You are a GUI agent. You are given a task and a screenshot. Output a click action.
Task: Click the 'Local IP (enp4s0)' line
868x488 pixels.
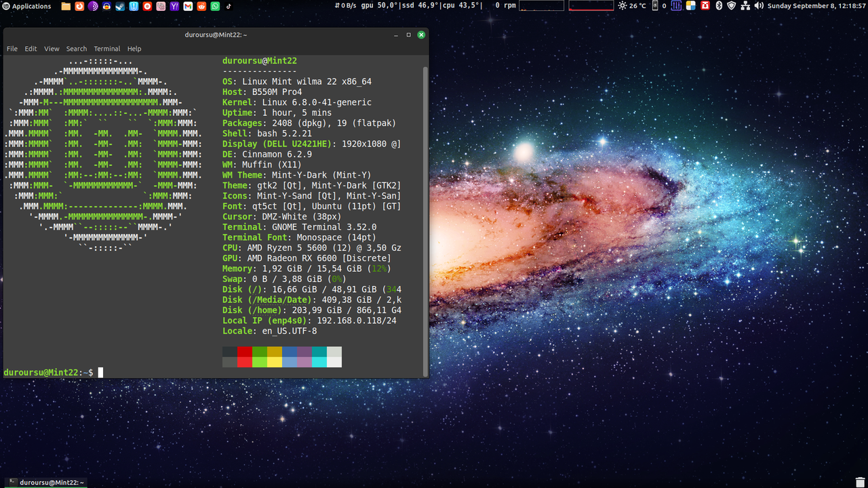tap(309, 321)
